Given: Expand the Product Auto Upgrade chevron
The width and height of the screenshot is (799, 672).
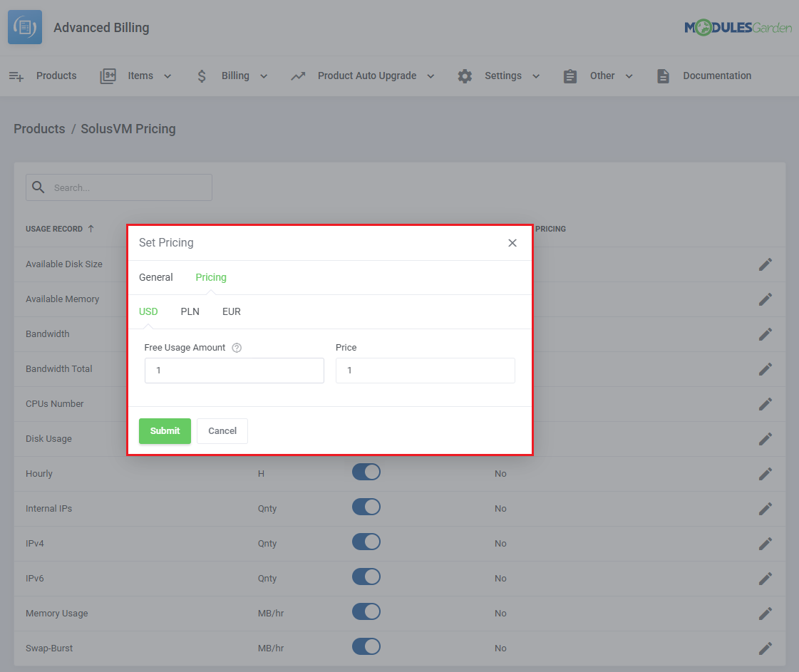Looking at the screenshot, I should tap(431, 76).
